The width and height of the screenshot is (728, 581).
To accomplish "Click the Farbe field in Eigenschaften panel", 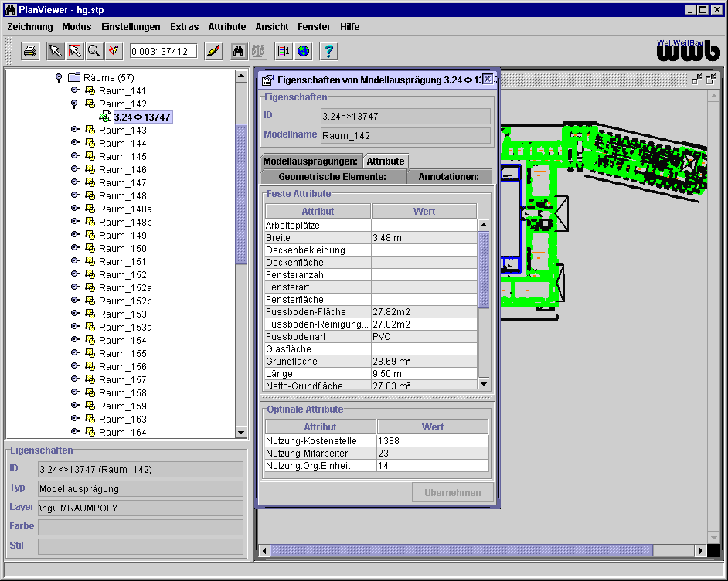I will pos(140,527).
